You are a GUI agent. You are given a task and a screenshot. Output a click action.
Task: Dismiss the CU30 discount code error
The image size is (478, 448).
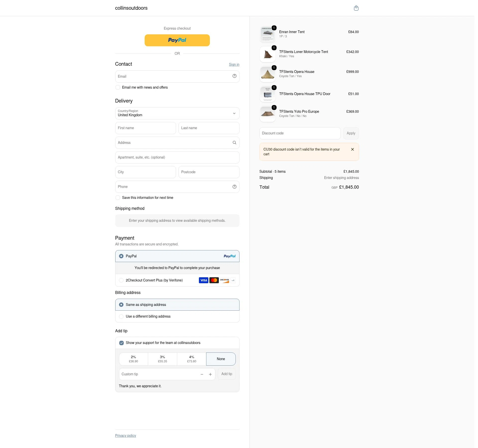352,149
